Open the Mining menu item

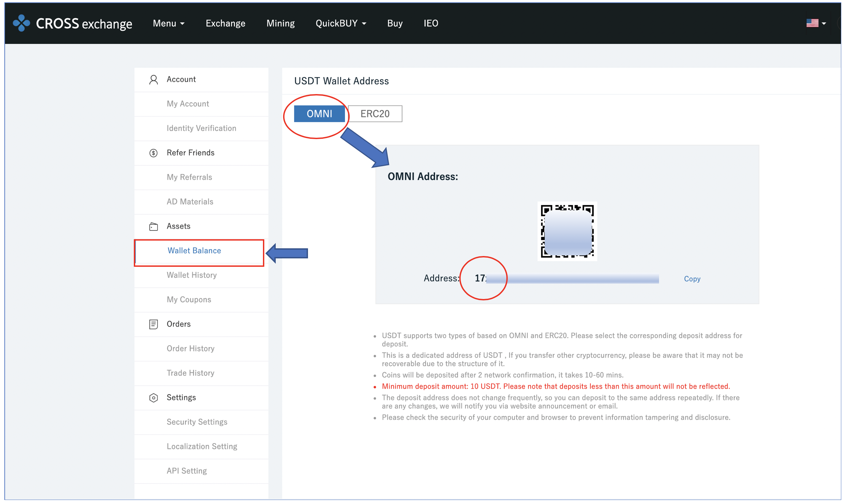point(280,24)
